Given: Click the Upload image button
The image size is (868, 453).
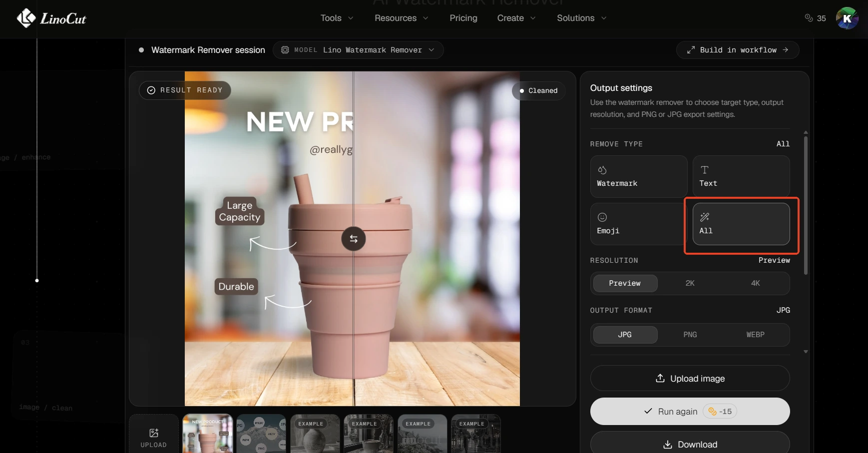Looking at the screenshot, I should (690, 378).
